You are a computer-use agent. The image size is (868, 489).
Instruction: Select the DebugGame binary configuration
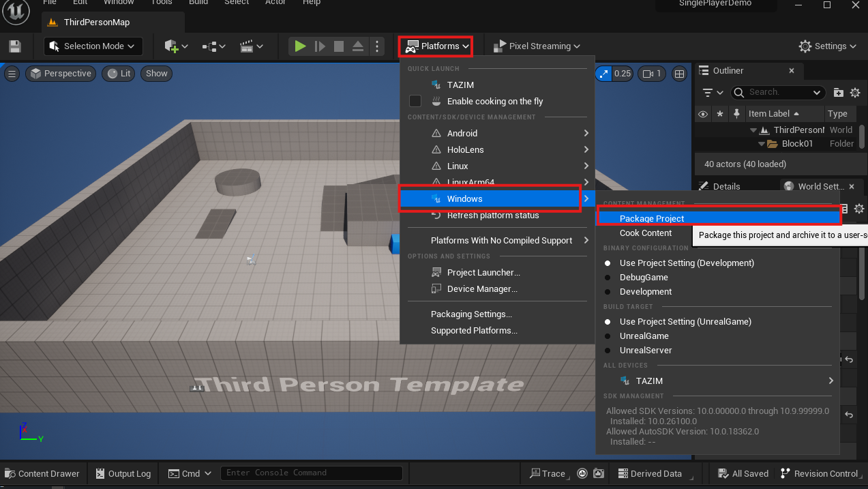(643, 278)
